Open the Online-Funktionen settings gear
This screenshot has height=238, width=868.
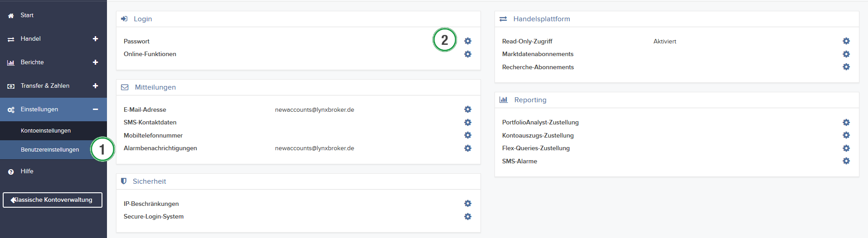[468, 54]
